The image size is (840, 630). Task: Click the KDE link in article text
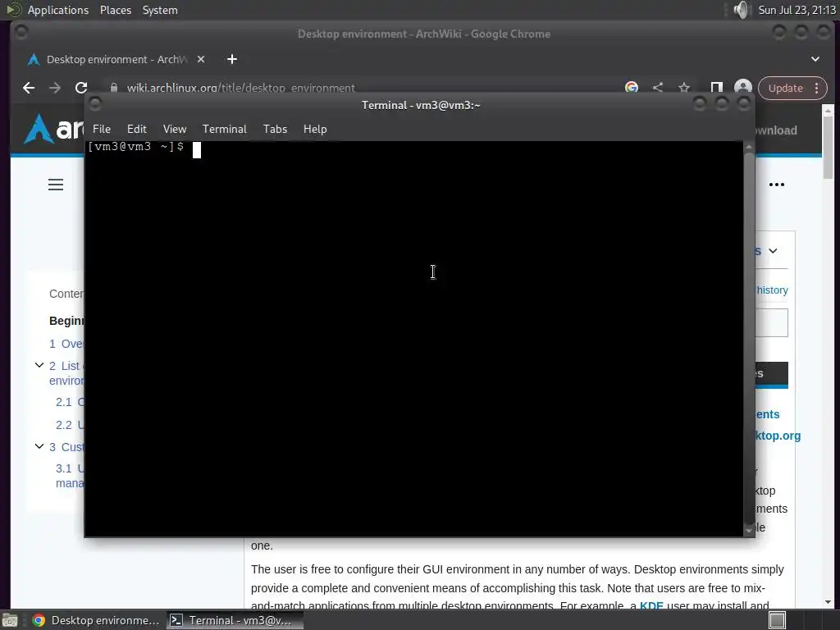[x=651, y=605]
